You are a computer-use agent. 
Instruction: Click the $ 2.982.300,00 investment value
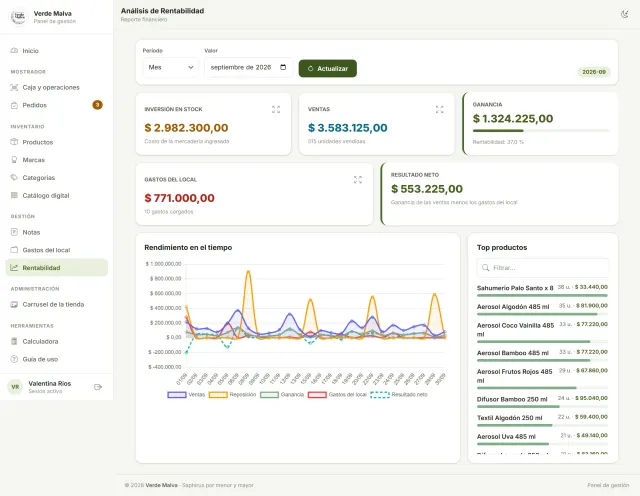coord(186,128)
